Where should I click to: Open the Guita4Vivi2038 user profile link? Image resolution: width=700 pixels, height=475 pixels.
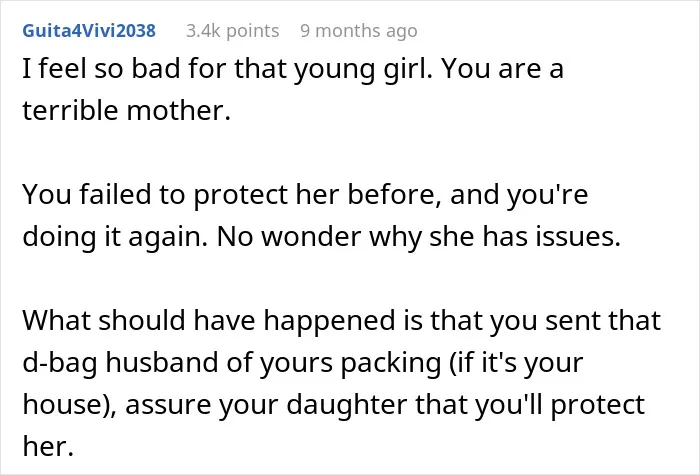coord(89,31)
